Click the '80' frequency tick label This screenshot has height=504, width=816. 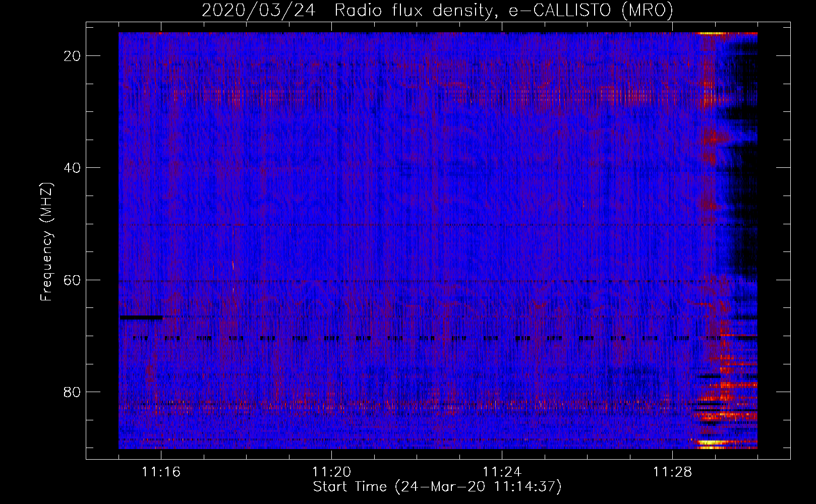click(73, 392)
